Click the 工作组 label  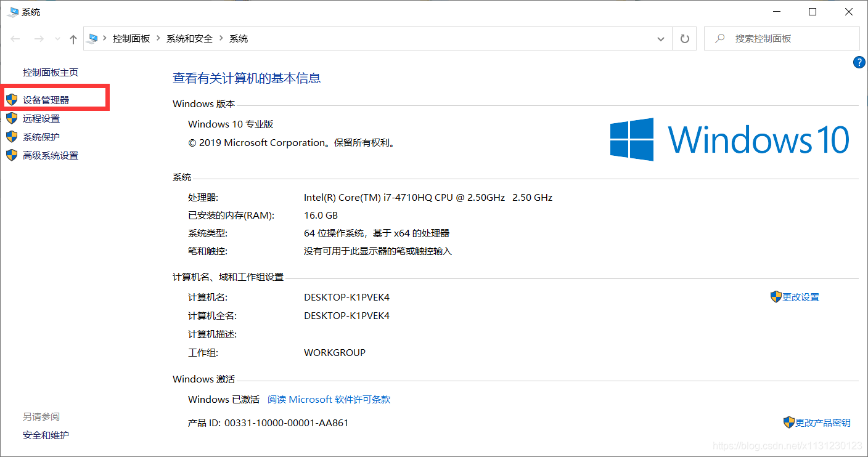(x=203, y=353)
